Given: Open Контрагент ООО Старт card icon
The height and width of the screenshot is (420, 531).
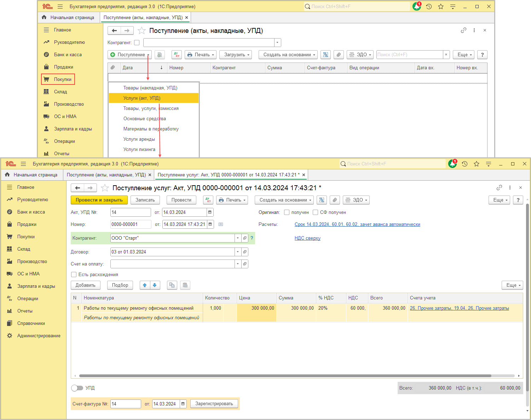Looking at the screenshot, I should (x=244, y=238).
